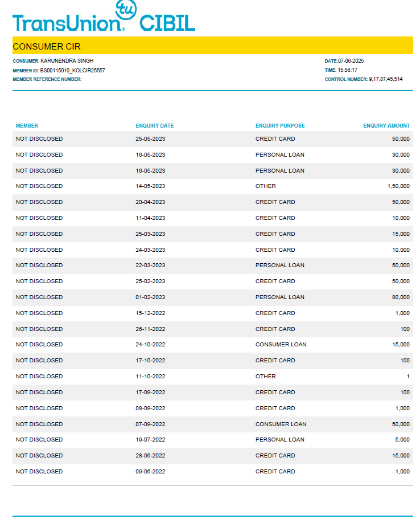Select enquiry date 01-02-2023

click(150, 297)
